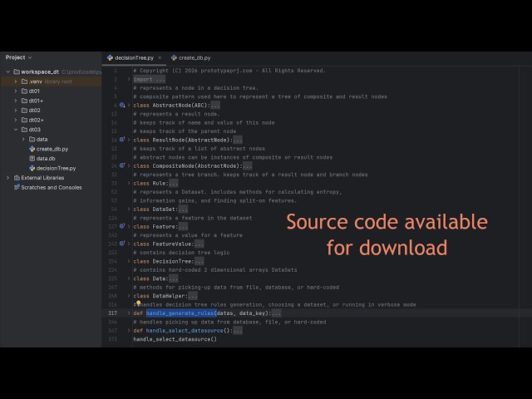
Task: Collapse the dt03 folder
Action: [x=16, y=130]
